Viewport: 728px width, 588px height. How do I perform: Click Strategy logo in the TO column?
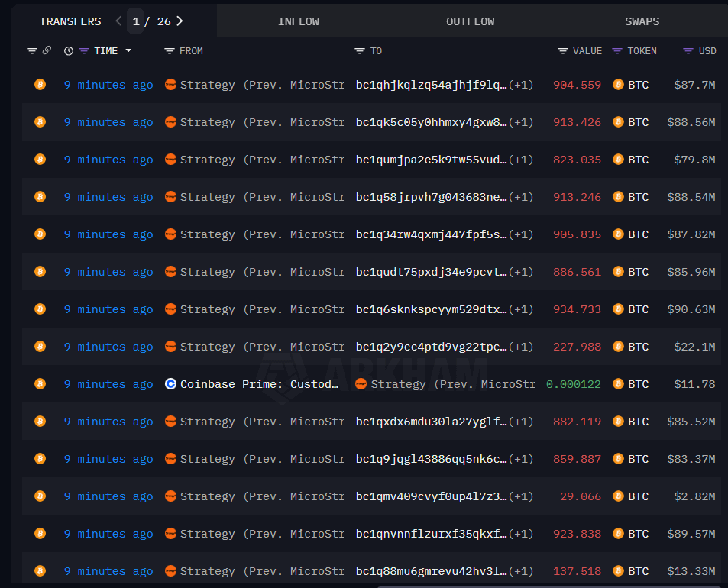click(361, 384)
